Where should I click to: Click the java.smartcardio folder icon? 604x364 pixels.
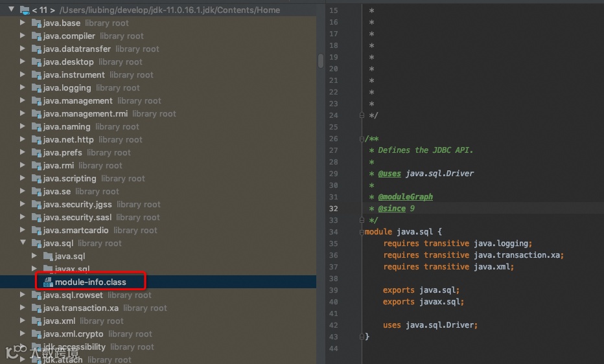(36, 231)
